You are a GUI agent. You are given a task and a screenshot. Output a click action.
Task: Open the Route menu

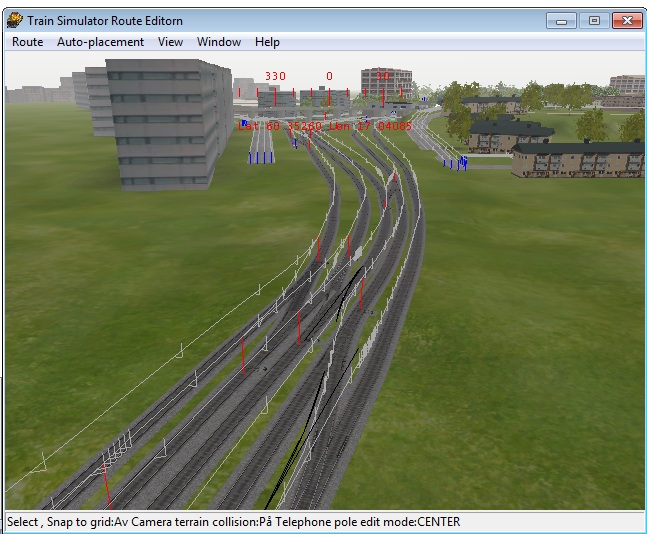[27, 42]
